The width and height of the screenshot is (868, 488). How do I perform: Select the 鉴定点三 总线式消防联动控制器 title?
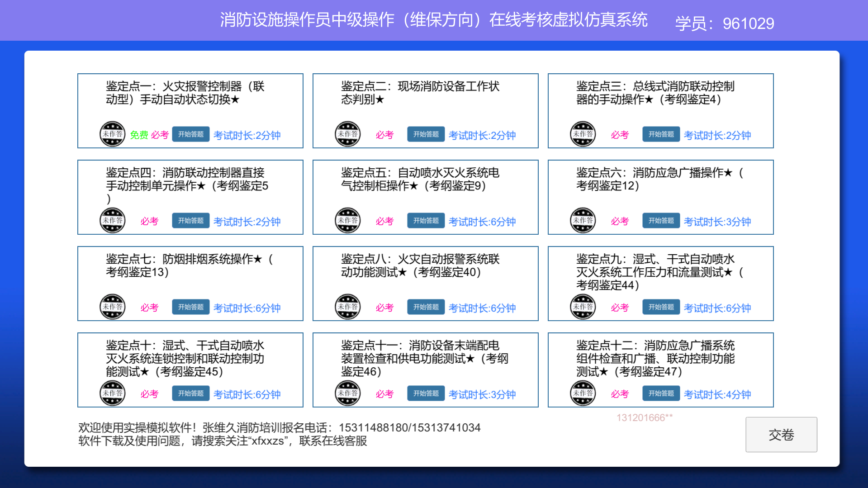655,93
